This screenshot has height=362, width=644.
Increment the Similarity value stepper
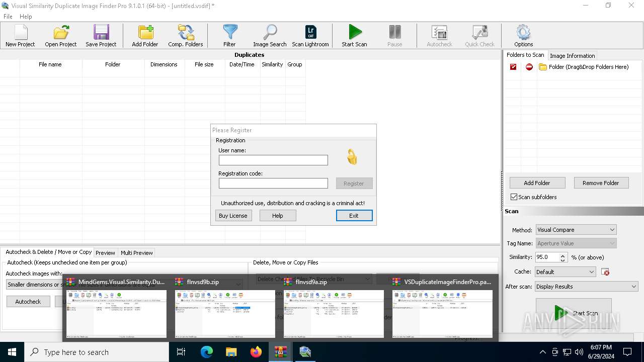tap(562, 255)
